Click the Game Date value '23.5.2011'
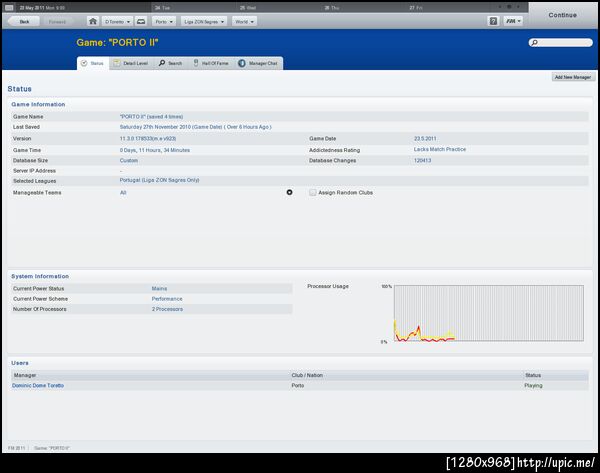Image resolution: width=600 pixels, height=473 pixels. pos(425,139)
